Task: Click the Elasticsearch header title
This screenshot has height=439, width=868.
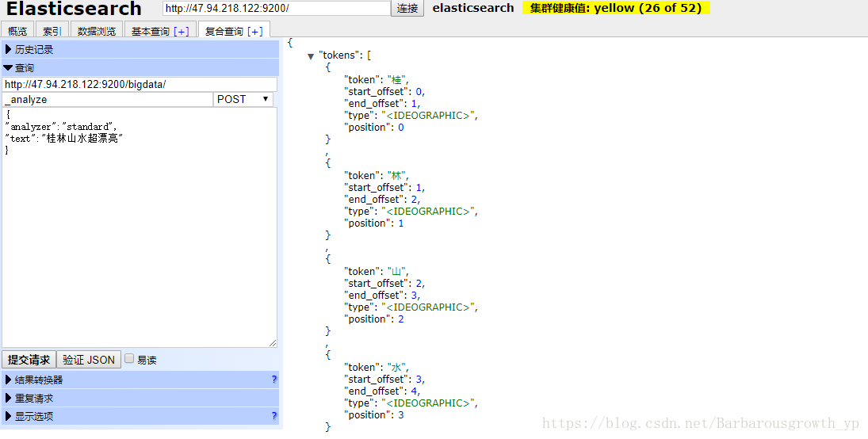Action: pos(74,8)
